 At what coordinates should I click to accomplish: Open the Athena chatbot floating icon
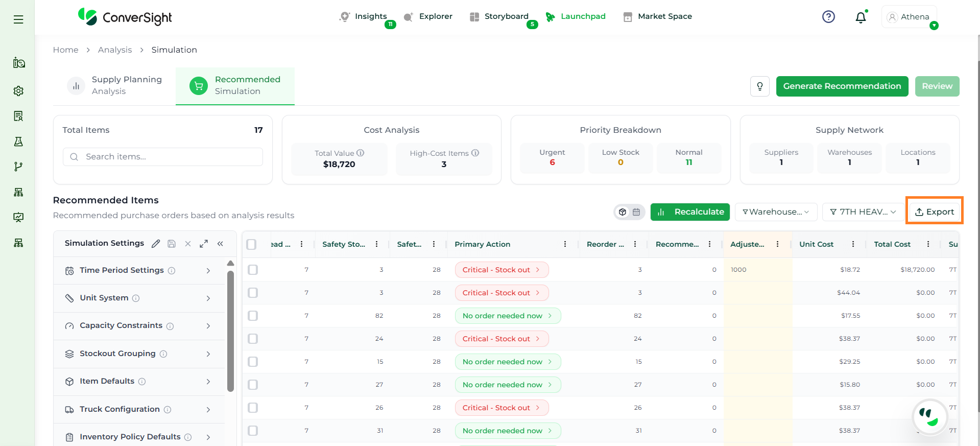pyautogui.click(x=929, y=417)
